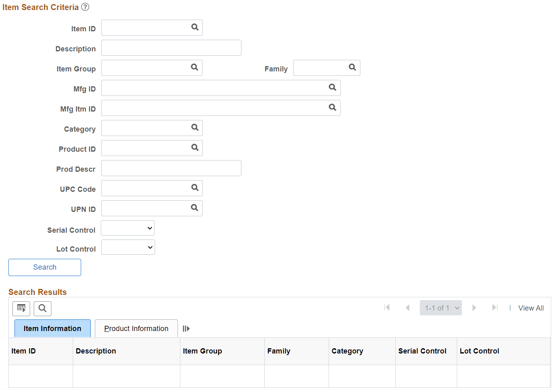Switch to the Product Information tab

(136, 329)
